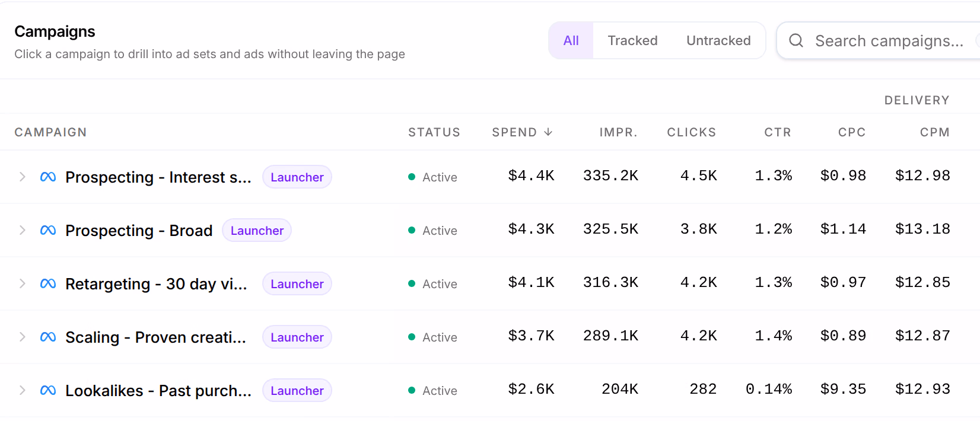
Task: Expand the Retargeting - 30 day campaign row
Action: [23, 283]
